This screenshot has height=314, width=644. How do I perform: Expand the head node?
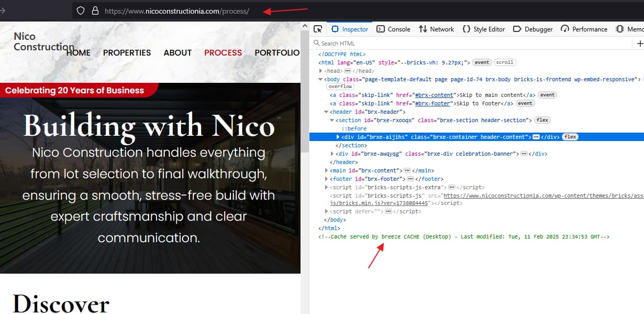pos(321,71)
